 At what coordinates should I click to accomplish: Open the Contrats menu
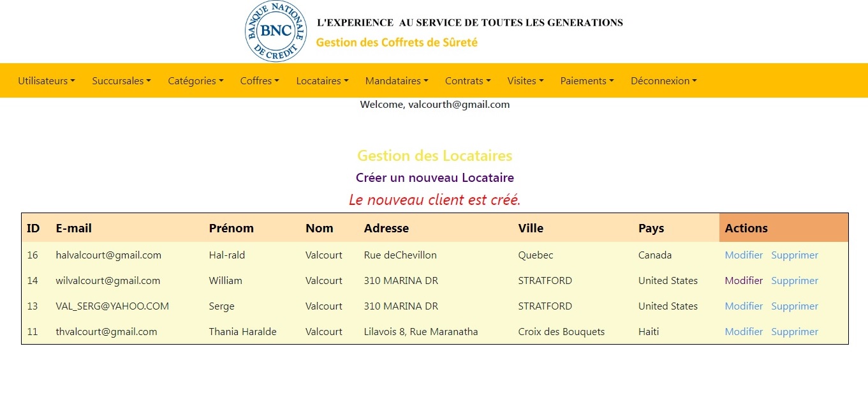click(x=467, y=81)
